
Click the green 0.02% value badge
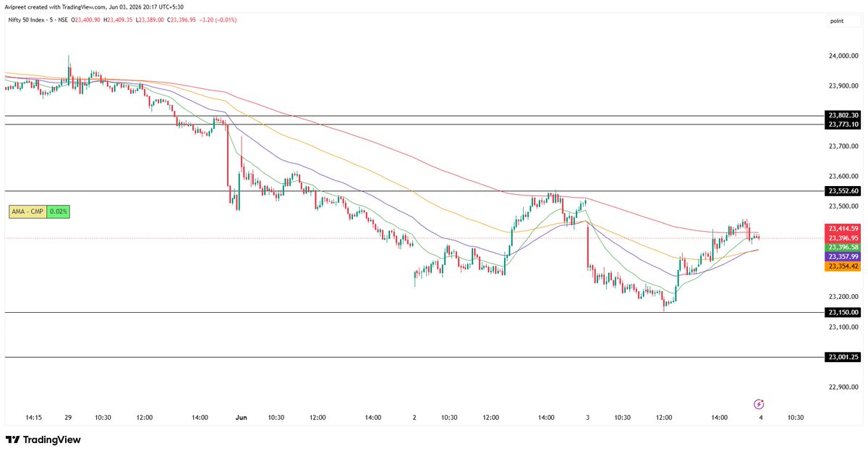coord(60,212)
